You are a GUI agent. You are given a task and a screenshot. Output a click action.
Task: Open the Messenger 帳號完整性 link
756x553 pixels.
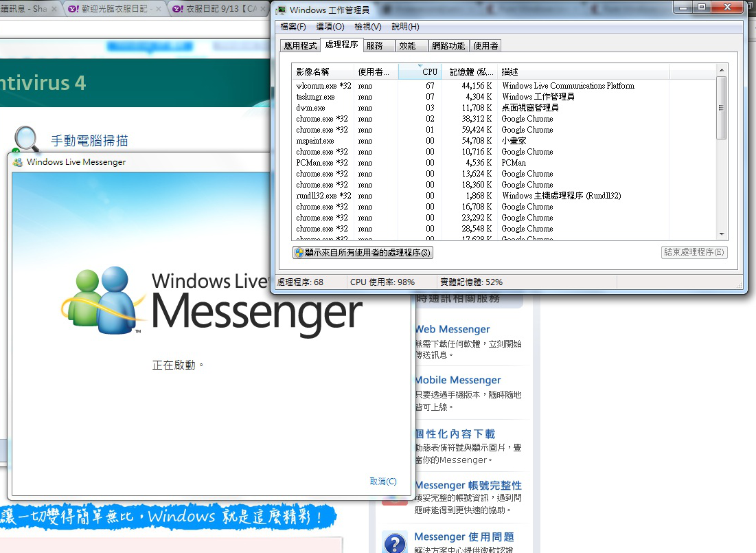(468, 485)
